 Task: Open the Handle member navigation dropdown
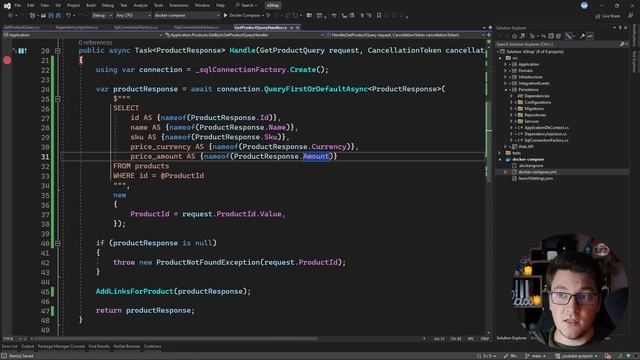(404, 35)
